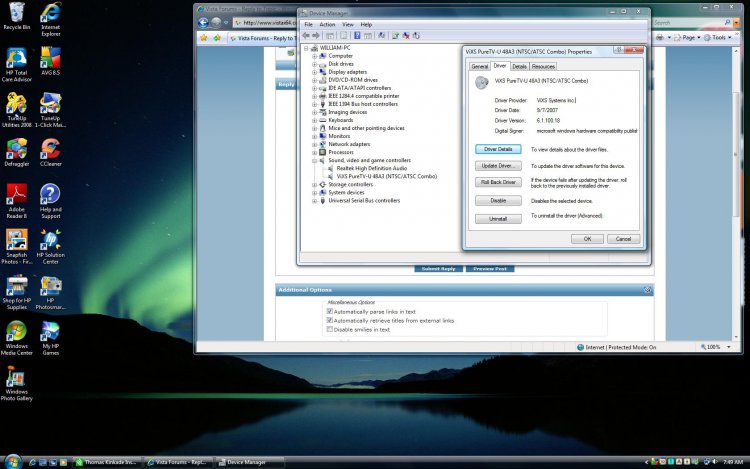This screenshot has height=469, width=750.
Task: Click the Submit Reply button on the forum page
Action: click(438, 269)
